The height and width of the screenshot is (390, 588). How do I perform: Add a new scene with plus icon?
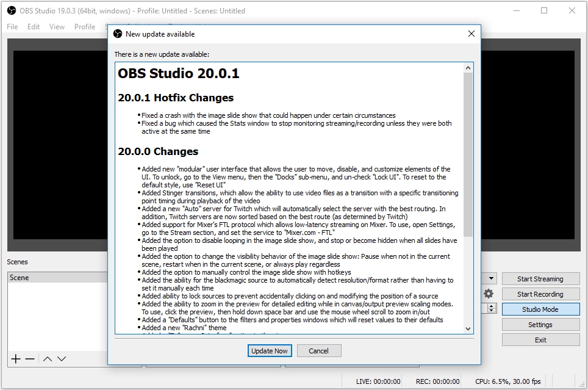(16, 359)
